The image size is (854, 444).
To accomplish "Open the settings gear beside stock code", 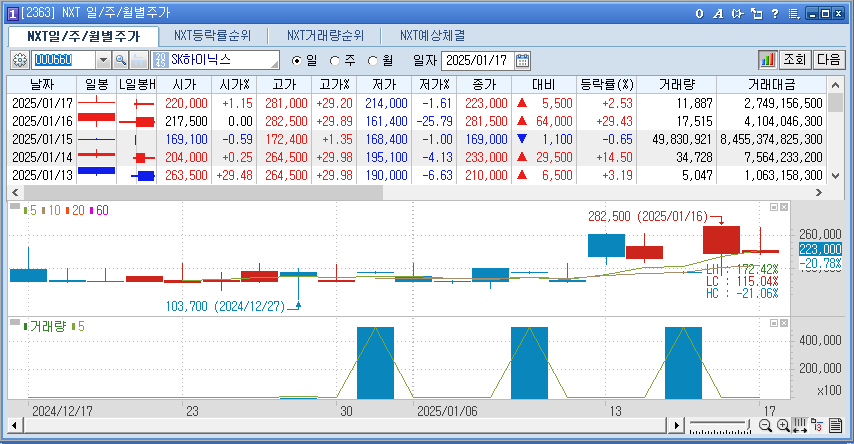I will click(19, 60).
